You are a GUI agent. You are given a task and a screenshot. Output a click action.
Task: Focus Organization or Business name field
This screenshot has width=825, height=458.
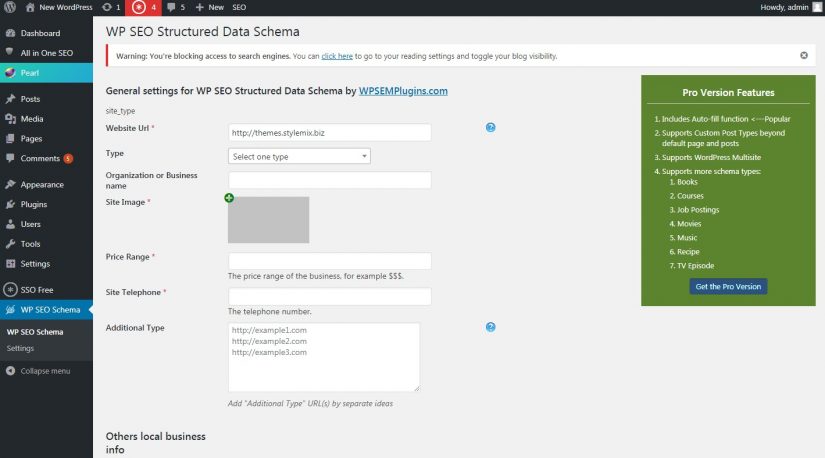pos(330,180)
